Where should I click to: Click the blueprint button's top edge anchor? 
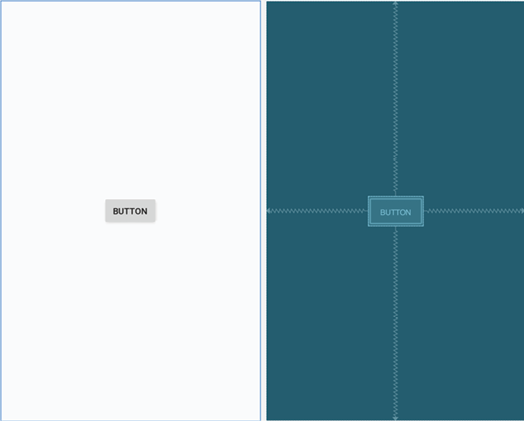(x=396, y=196)
